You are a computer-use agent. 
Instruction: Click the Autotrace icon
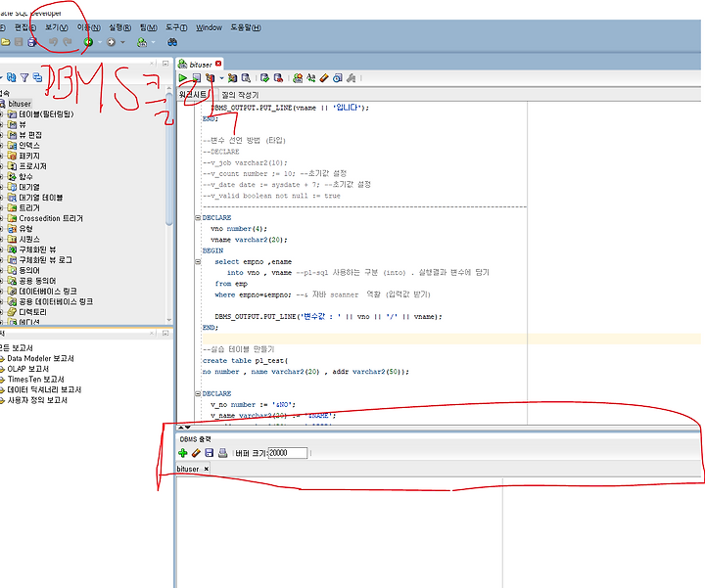[x=232, y=78]
